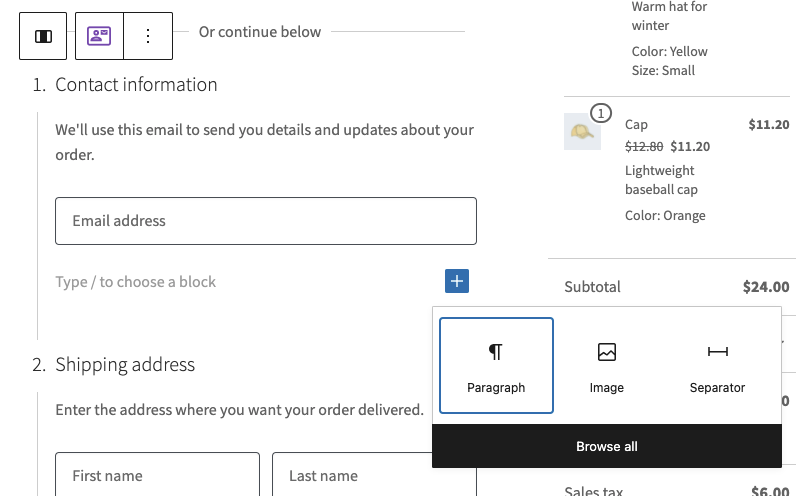Insert a Paragraph block
Screen dimensions: 796x496
[x=496, y=365]
